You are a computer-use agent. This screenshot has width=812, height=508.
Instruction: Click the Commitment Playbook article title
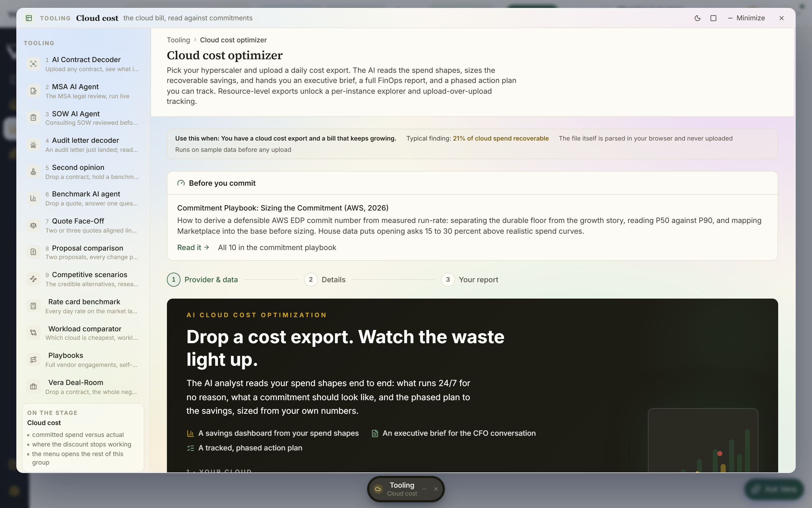coord(283,208)
